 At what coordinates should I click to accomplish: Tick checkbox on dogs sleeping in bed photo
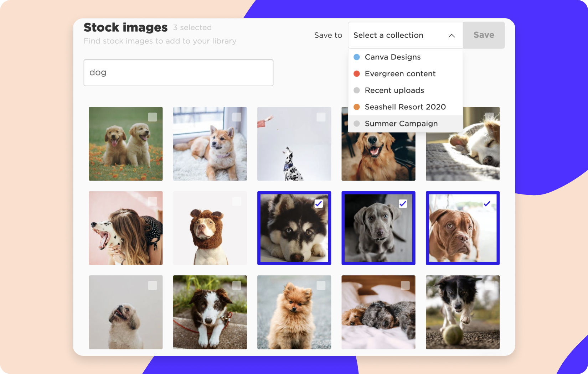pos(405,285)
